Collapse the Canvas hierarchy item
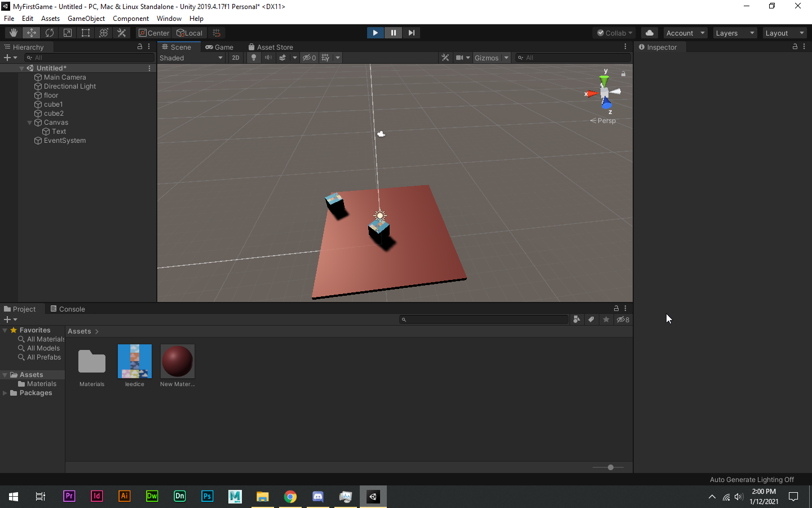Image resolution: width=812 pixels, height=508 pixels. [x=30, y=122]
